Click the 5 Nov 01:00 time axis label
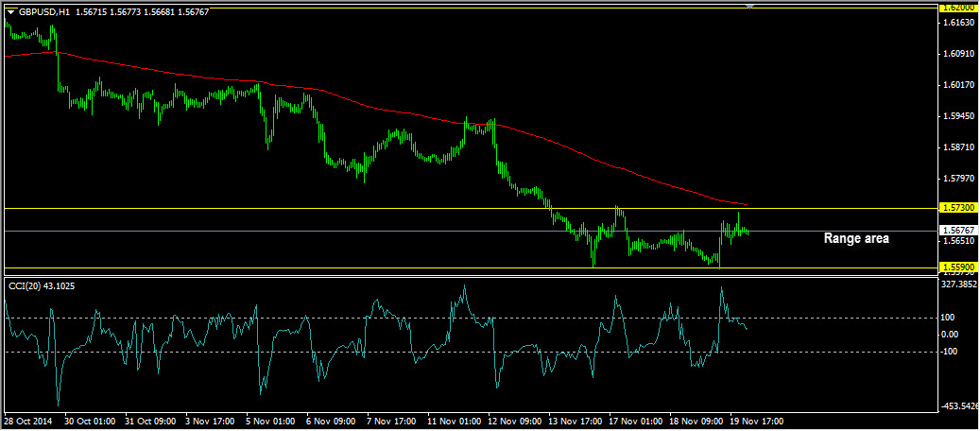 point(270,422)
